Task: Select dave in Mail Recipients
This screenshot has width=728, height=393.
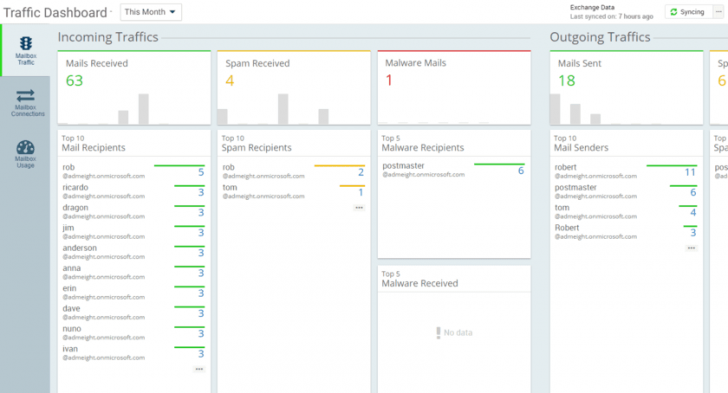Action: point(133,312)
